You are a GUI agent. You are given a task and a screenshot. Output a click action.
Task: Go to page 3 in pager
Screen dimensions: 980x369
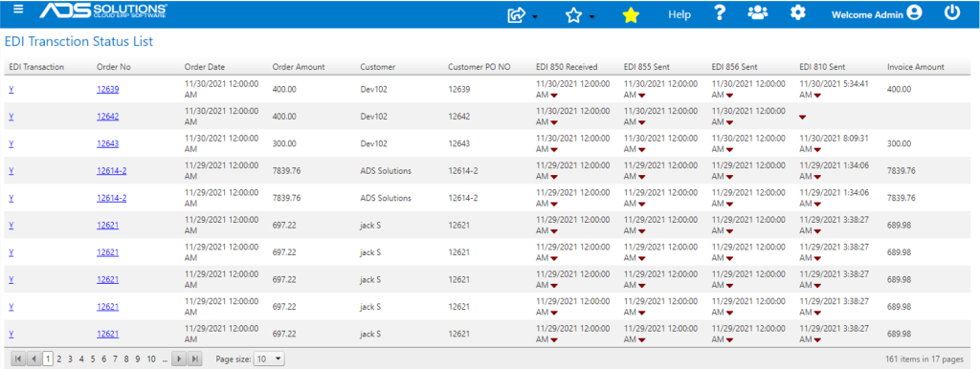pos(70,359)
